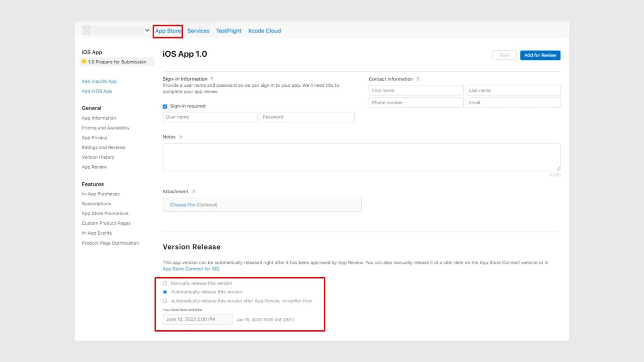Open App Store Promotions

point(105,214)
